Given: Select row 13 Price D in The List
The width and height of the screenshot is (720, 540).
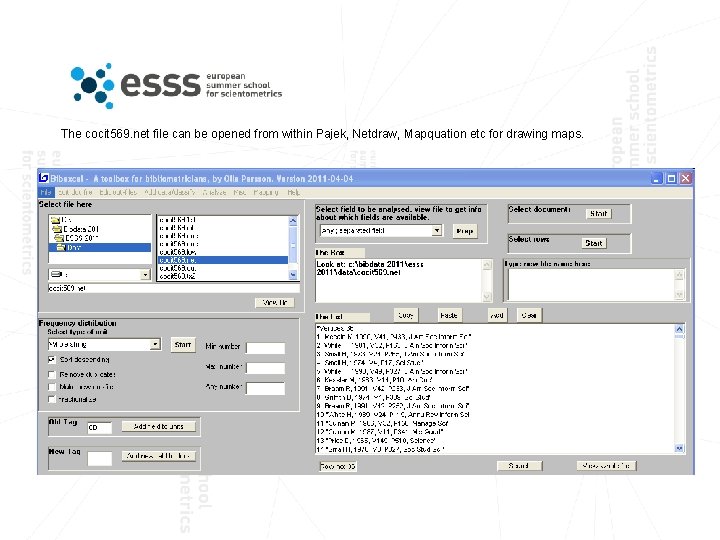Looking at the screenshot, I should click(377, 441).
